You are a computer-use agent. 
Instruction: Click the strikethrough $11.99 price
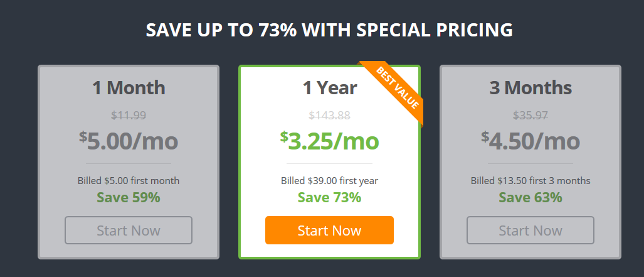pyautogui.click(x=129, y=116)
